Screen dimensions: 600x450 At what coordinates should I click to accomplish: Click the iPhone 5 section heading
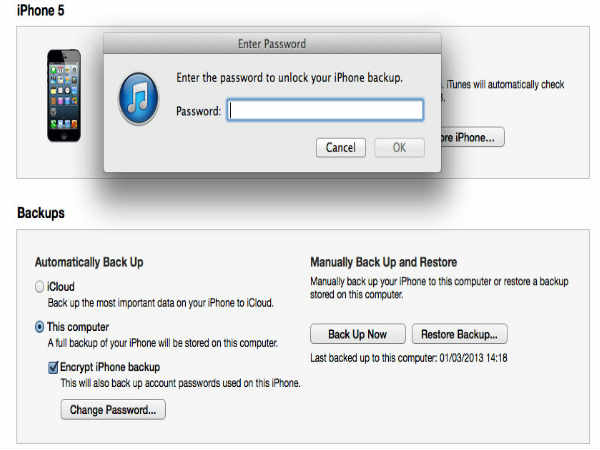[41, 10]
